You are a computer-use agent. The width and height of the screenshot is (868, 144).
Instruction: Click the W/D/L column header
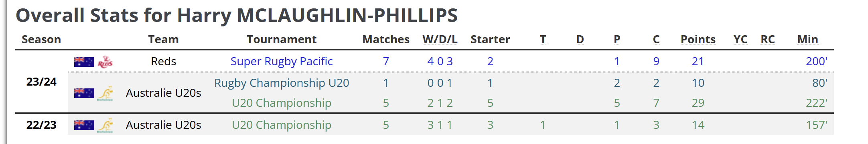[x=440, y=39]
